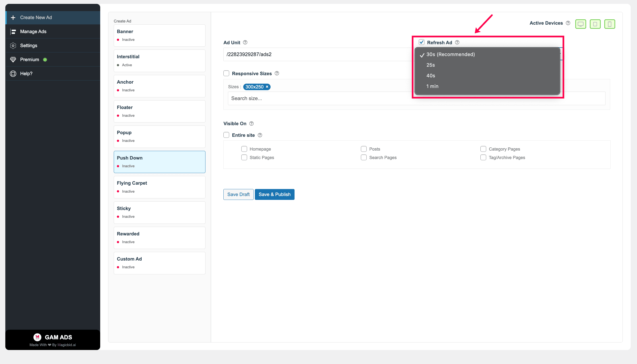
Task: Toggle the desktop device icon
Action: (580, 24)
